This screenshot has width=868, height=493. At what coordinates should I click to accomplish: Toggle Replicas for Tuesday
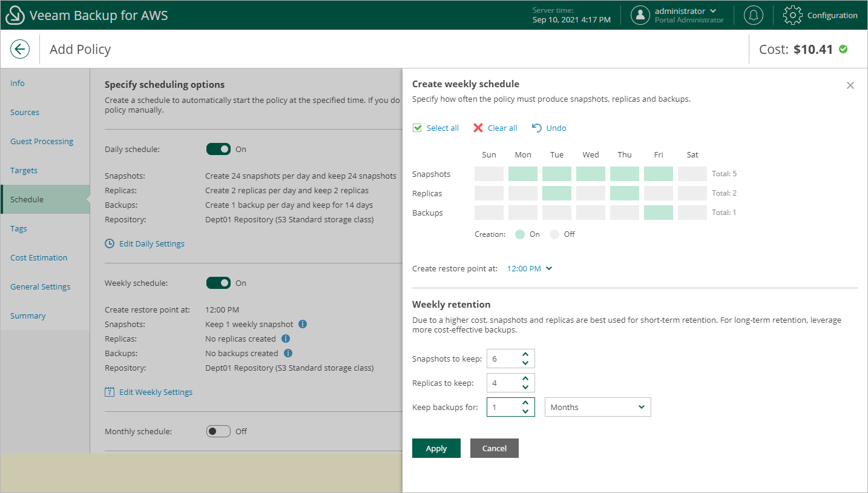click(557, 193)
